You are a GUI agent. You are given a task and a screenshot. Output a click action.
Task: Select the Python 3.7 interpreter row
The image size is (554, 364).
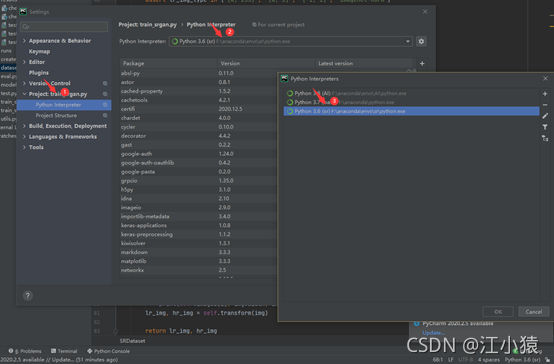[411, 102]
